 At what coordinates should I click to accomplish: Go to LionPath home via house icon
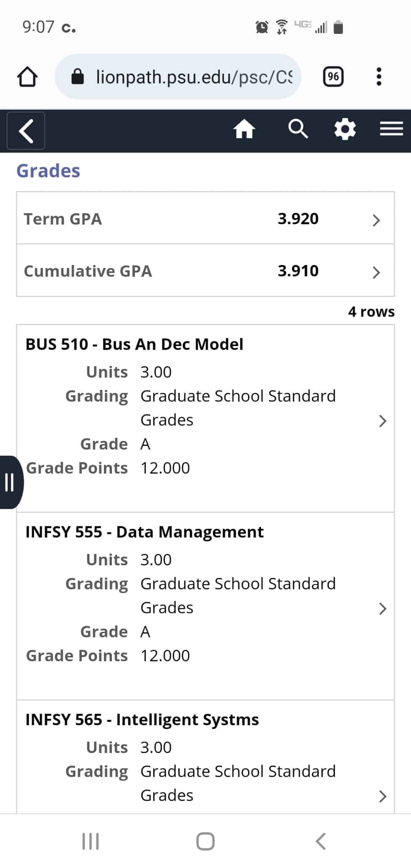(x=244, y=129)
